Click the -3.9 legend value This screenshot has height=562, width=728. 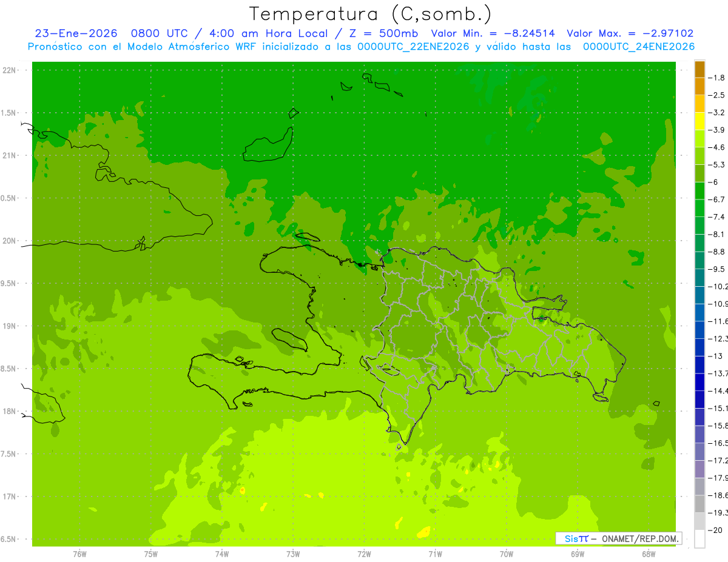pyautogui.click(x=716, y=130)
